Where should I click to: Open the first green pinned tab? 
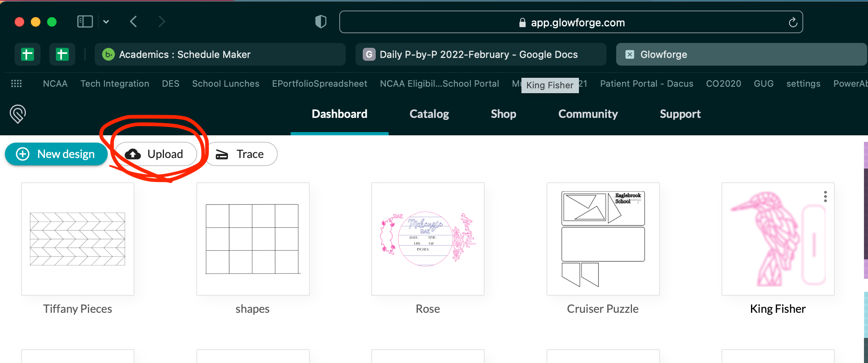[x=28, y=54]
